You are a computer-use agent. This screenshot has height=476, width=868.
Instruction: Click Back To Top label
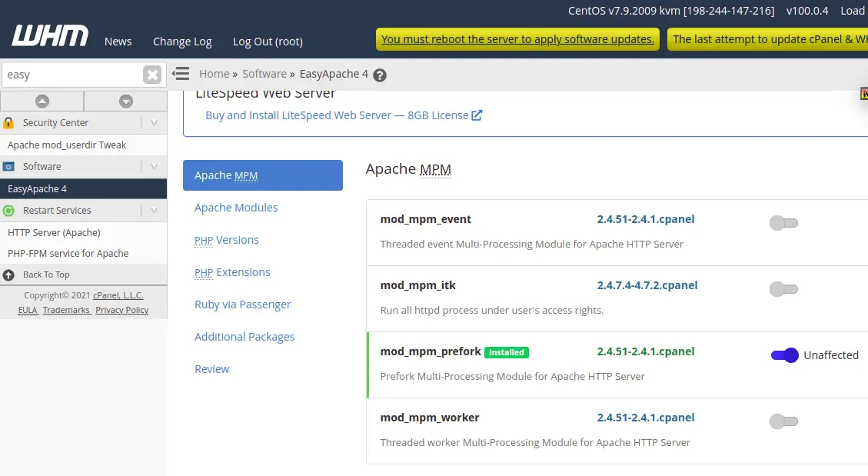pos(46,275)
